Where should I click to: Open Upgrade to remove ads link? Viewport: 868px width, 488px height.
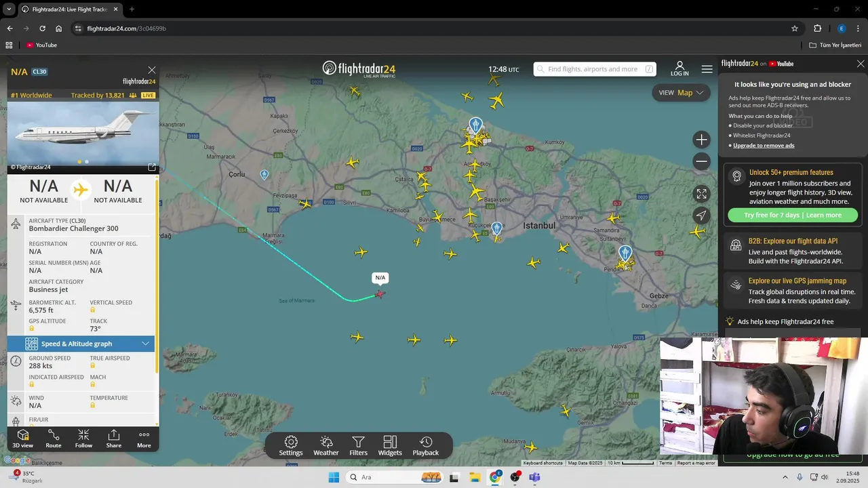[764, 146]
